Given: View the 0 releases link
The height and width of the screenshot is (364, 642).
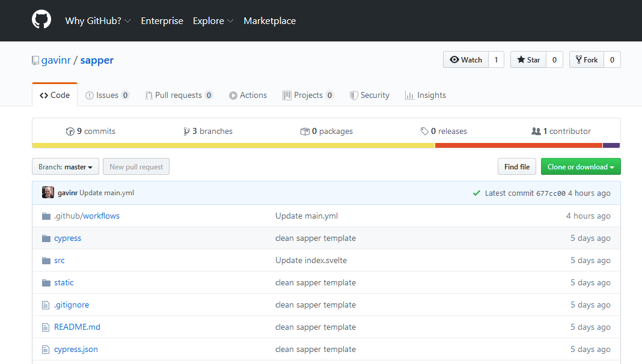Looking at the screenshot, I should (444, 132).
